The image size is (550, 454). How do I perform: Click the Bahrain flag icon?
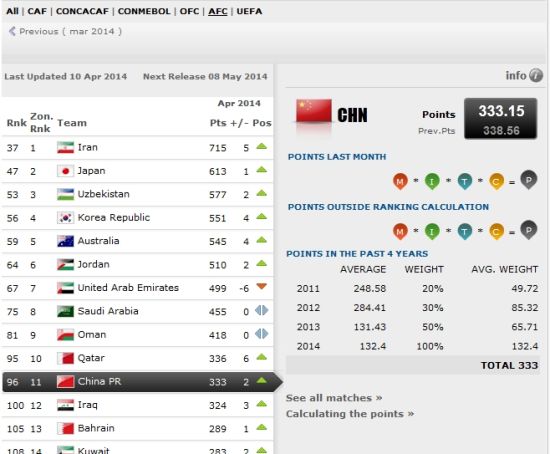66,428
